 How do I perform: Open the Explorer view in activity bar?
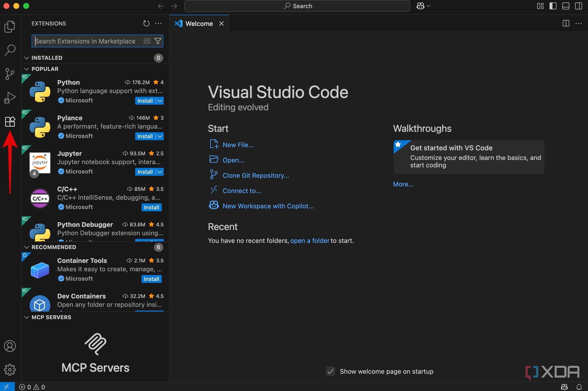coord(10,26)
